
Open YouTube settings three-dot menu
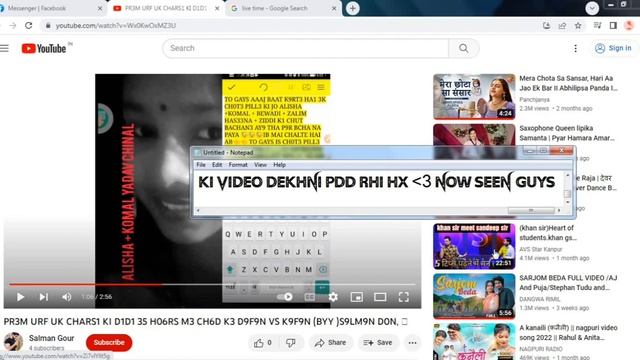[576, 49]
